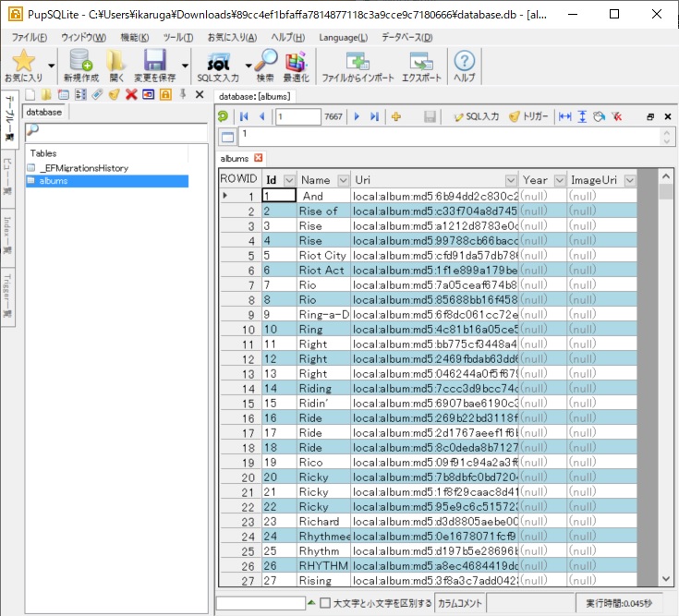Open the お気に入り dropdown arrow
This screenshot has width=679, height=616.
pos(51,66)
